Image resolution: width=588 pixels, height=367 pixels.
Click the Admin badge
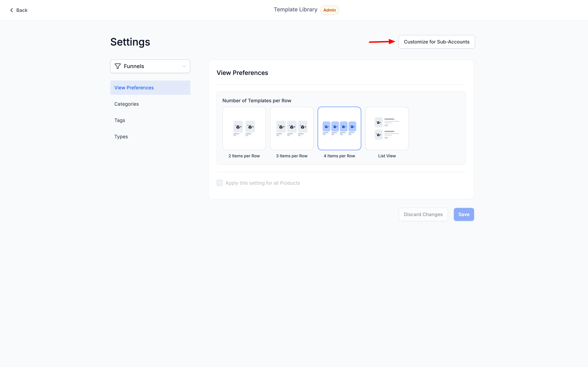[x=330, y=10]
